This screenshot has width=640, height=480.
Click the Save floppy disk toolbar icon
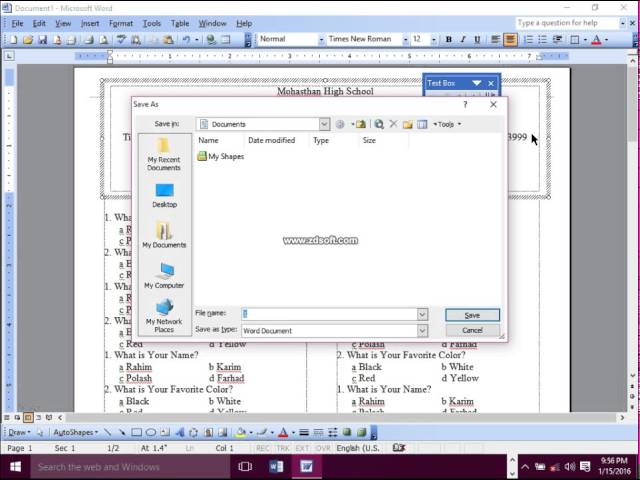42,40
